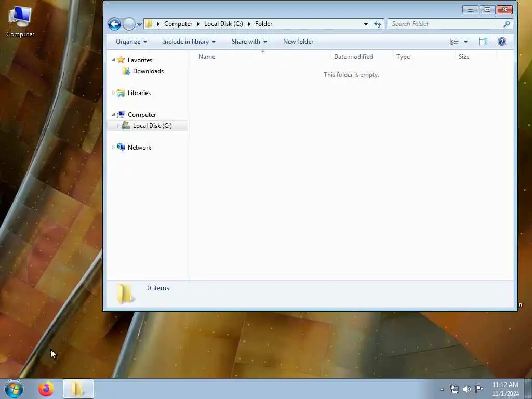Expand the Network tree node
Viewport: 532px width, 399px height.
point(113,147)
